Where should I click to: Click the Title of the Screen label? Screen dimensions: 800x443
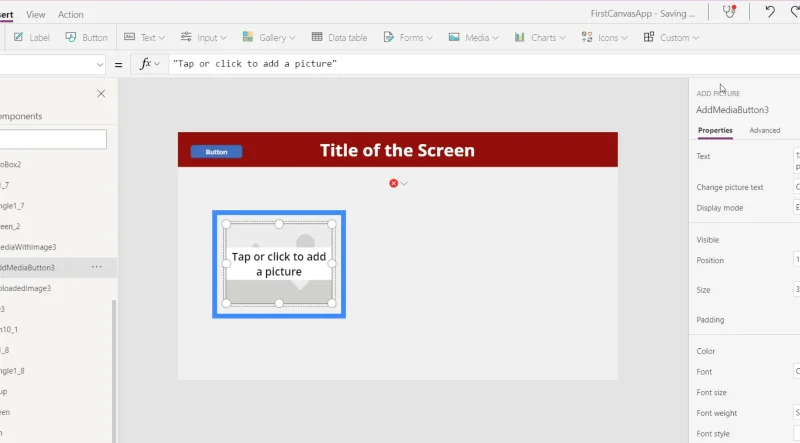[397, 150]
